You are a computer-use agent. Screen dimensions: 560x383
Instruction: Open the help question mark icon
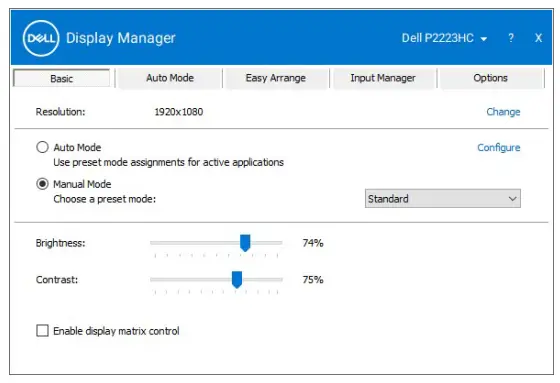pos(511,38)
